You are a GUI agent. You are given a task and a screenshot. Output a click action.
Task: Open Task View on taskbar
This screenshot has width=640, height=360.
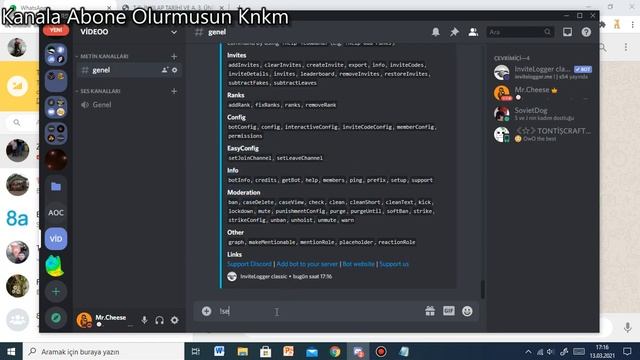196,351
